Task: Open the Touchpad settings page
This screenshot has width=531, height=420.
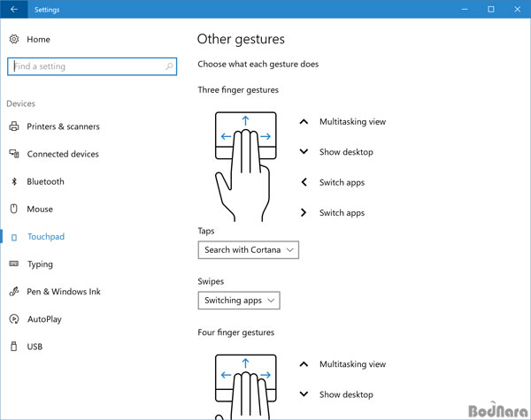Action: pos(46,237)
